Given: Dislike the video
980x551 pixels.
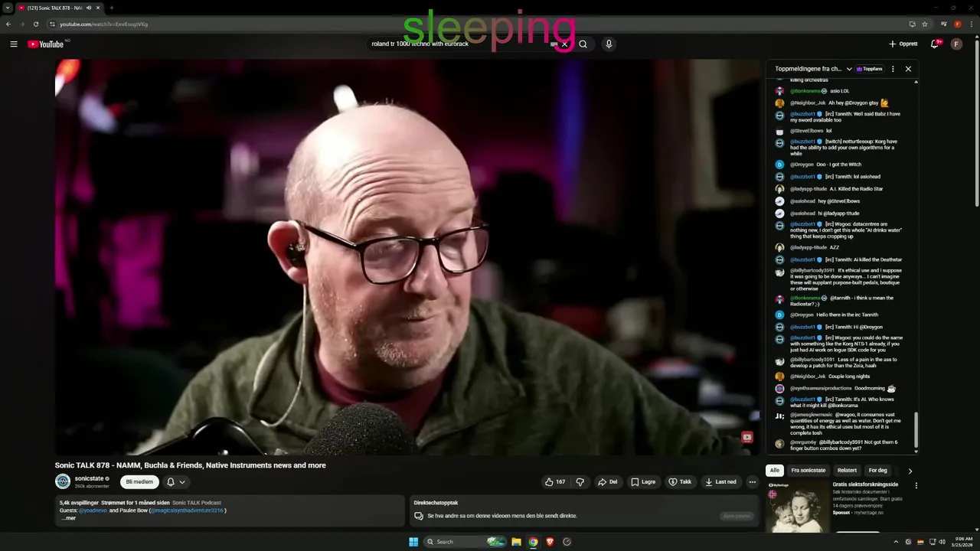Looking at the screenshot, I should (580, 482).
